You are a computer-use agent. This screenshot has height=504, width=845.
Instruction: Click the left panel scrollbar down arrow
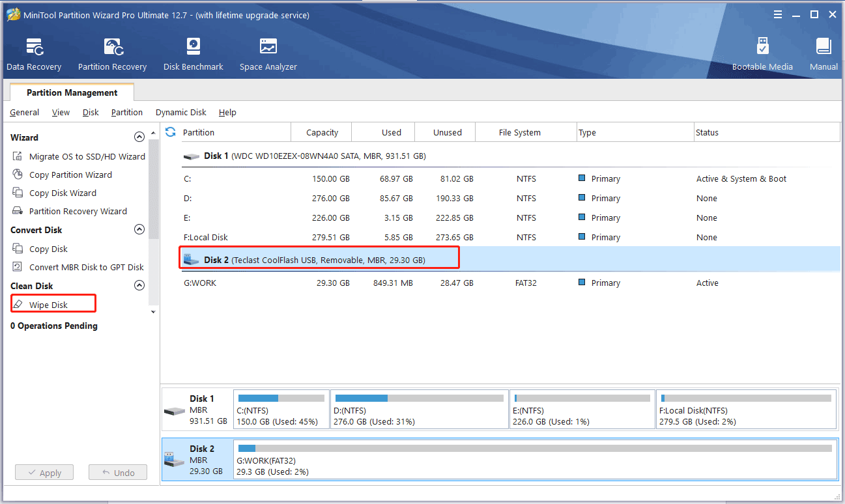154,312
